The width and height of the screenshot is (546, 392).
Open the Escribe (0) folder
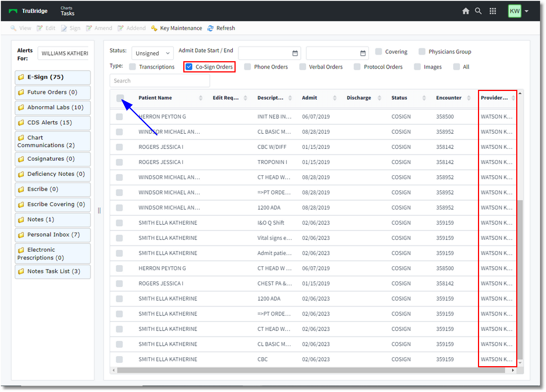53,189
